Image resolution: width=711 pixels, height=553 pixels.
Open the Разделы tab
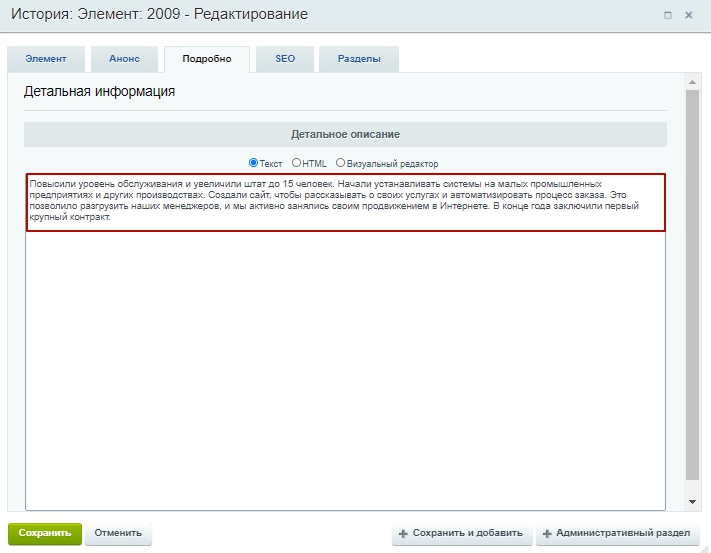(x=359, y=59)
